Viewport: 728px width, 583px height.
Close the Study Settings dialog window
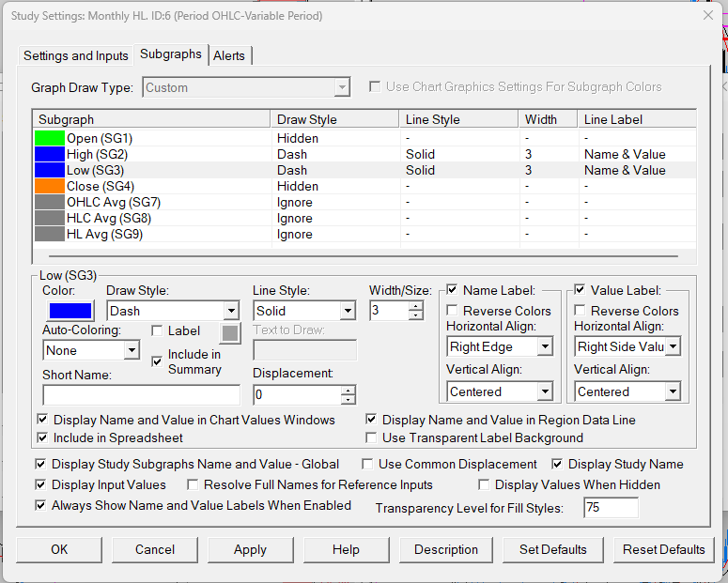pos(707,15)
